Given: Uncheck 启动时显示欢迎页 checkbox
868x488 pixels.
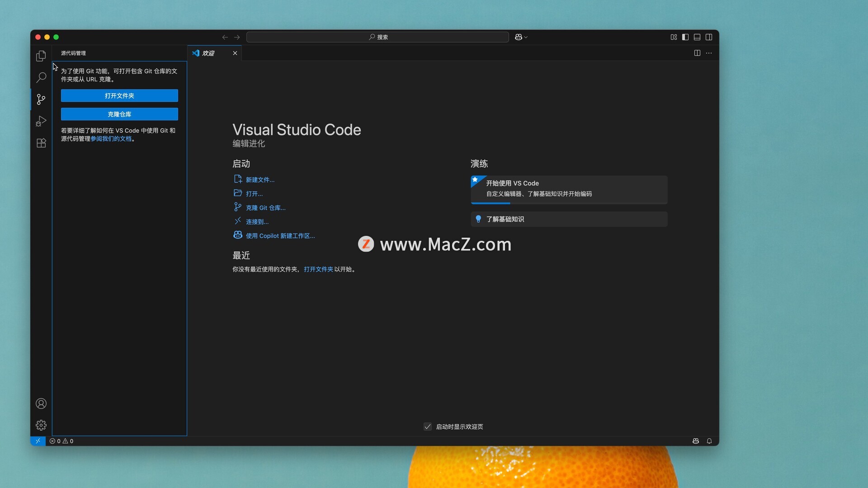Looking at the screenshot, I should [428, 427].
